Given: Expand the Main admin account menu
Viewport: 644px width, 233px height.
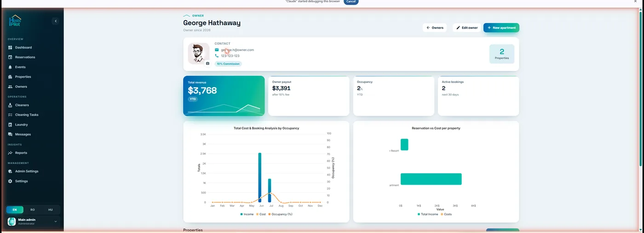Looking at the screenshot, I should (x=56, y=221).
